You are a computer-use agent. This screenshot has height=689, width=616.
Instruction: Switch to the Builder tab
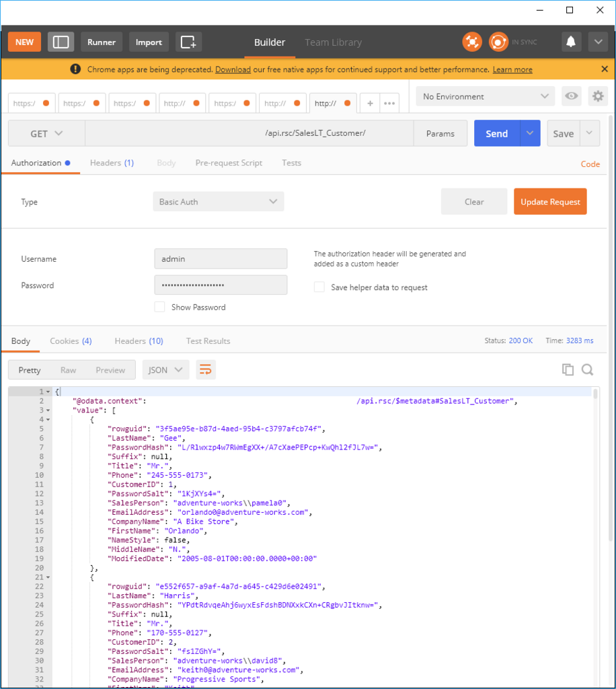click(270, 42)
